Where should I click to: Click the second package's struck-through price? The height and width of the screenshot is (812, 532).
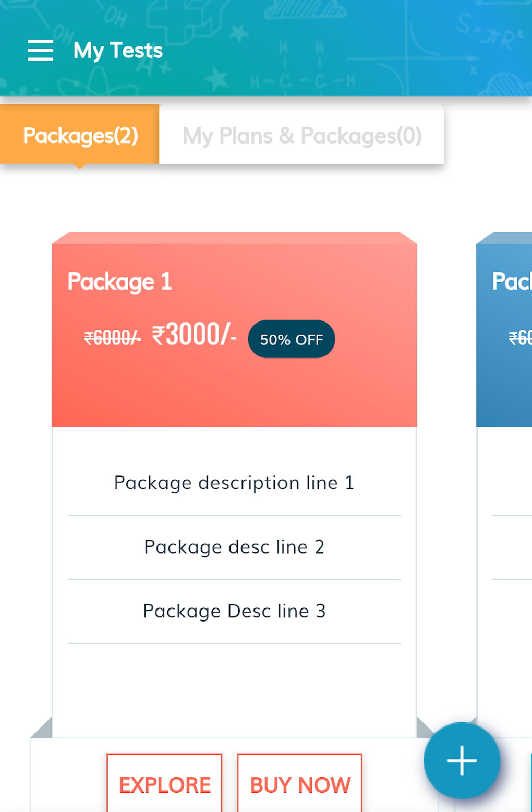tap(520, 338)
